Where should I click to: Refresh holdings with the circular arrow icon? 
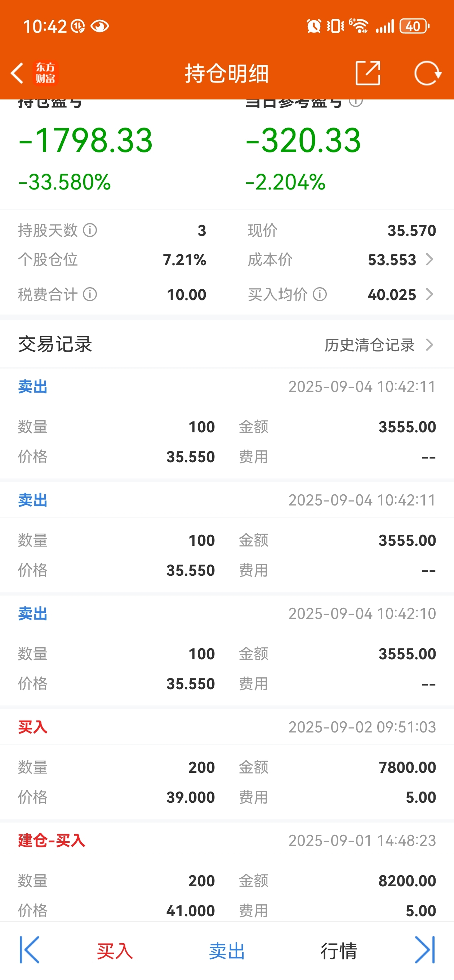(428, 73)
